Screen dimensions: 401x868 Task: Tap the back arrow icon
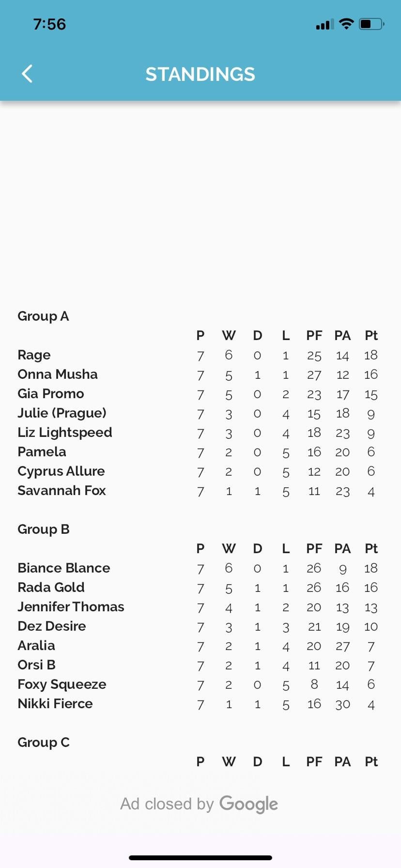tap(28, 74)
